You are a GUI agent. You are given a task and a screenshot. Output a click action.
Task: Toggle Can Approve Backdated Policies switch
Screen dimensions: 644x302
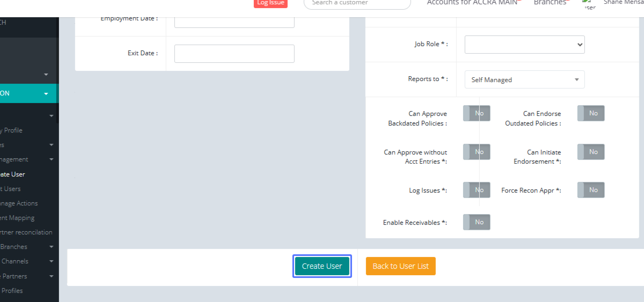point(477,113)
